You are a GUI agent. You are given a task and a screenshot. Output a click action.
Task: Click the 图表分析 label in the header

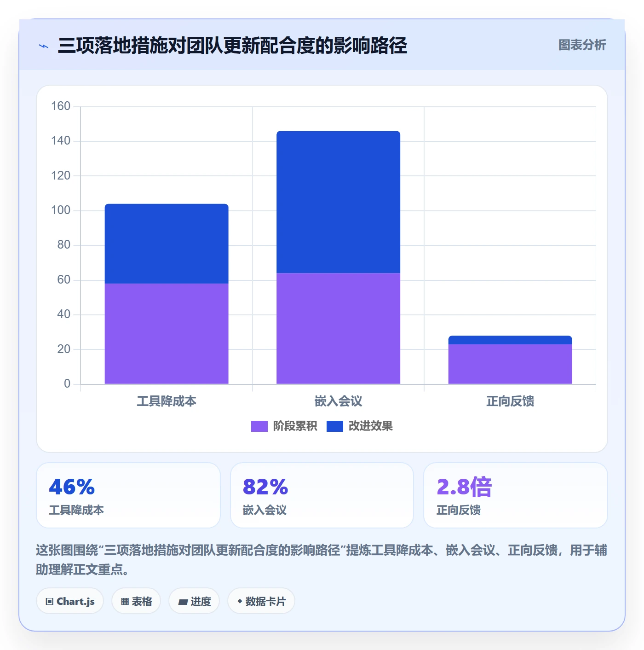(x=582, y=45)
